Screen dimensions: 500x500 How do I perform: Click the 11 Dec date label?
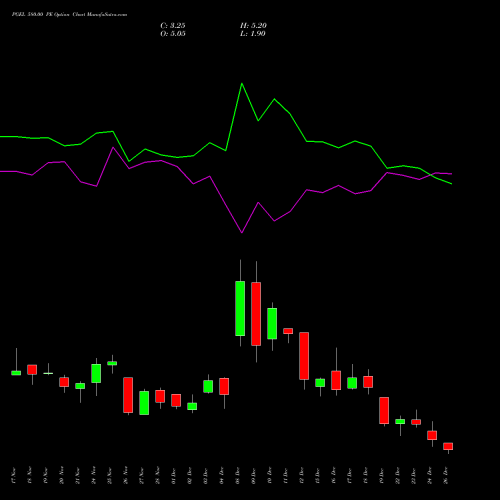[285, 476]
